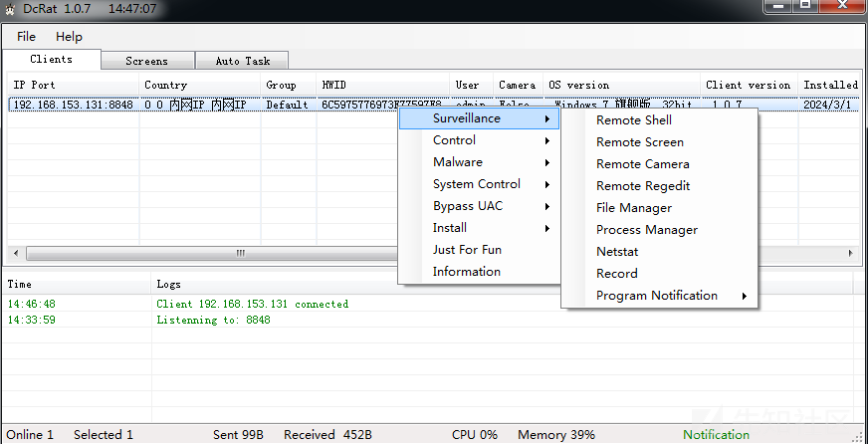868x444 pixels.
Task: Select Surveillance in the context menu
Action: point(479,118)
